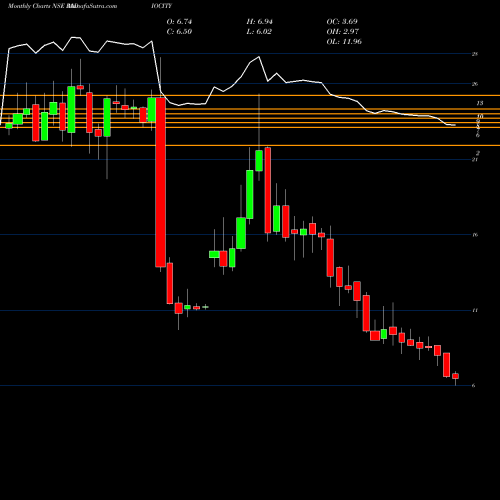Select the OC: 3.69 statistic
The width and height of the screenshot is (500, 500).
click(x=342, y=22)
